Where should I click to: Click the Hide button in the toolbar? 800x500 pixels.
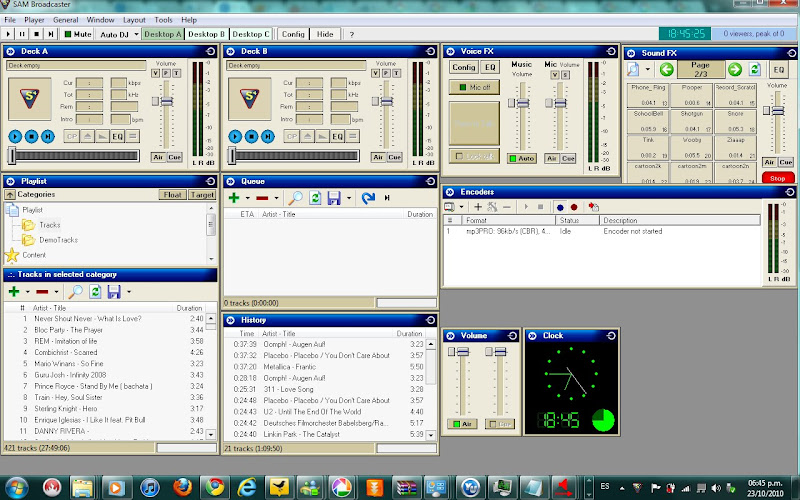coord(325,34)
